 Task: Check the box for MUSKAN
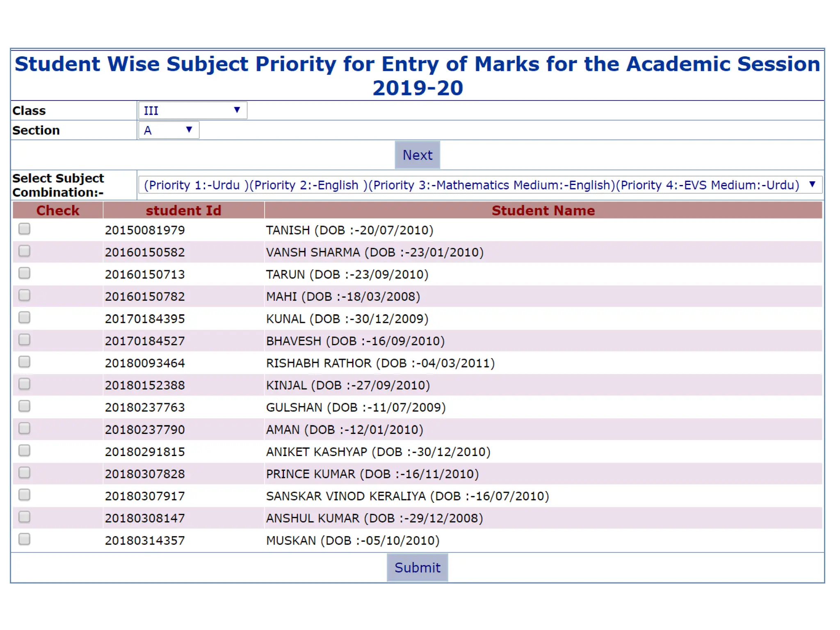click(x=24, y=539)
